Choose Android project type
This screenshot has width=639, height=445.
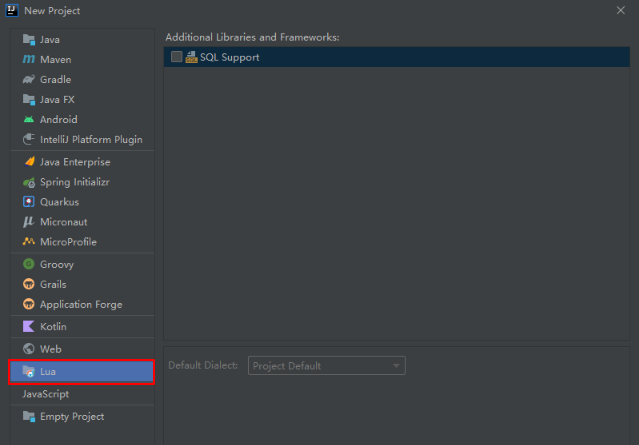tap(59, 119)
